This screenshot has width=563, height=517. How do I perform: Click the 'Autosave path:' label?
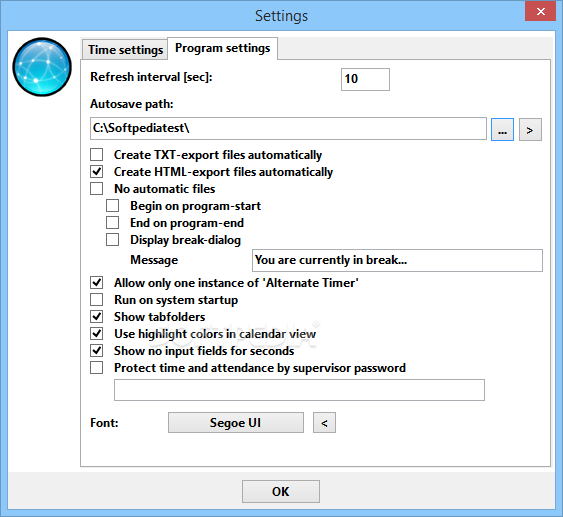[x=132, y=104]
